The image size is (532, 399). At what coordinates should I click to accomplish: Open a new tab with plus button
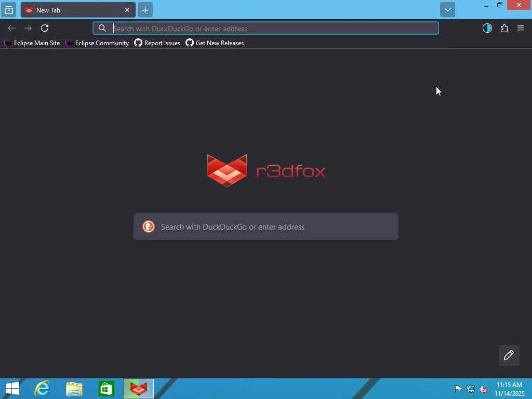(x=145, y=10)
